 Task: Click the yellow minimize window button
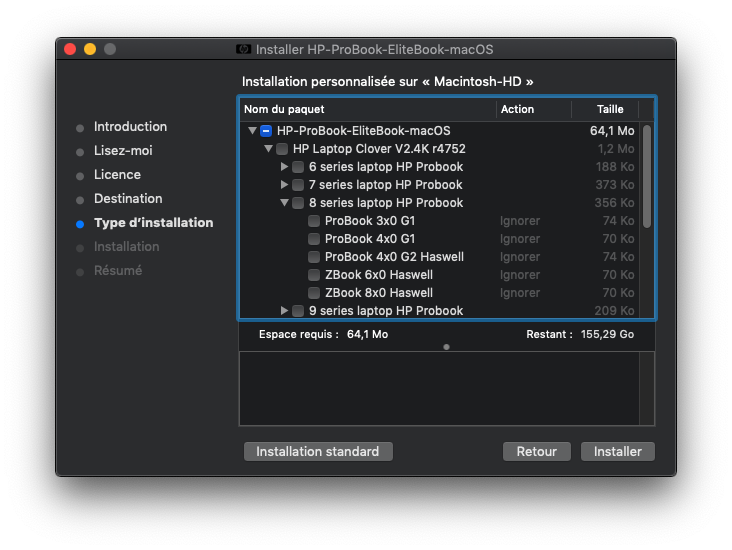point(90,49)
